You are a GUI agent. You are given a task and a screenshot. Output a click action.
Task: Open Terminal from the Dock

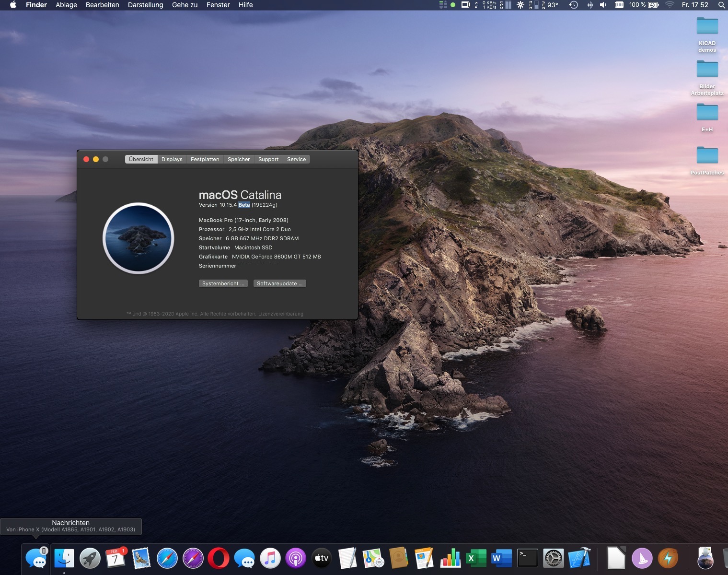point(527,559)
